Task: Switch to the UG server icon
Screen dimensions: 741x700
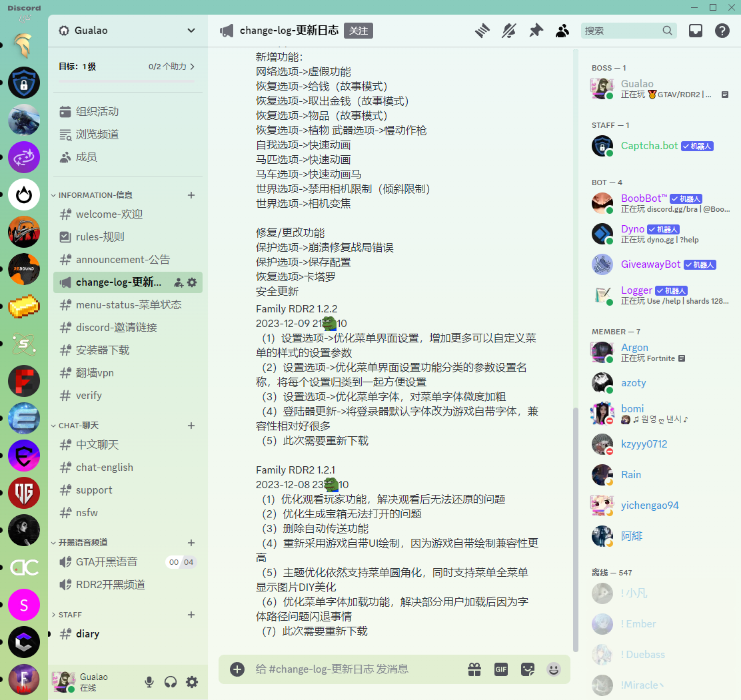Action: pyautogui.click(x=24, y=493)
